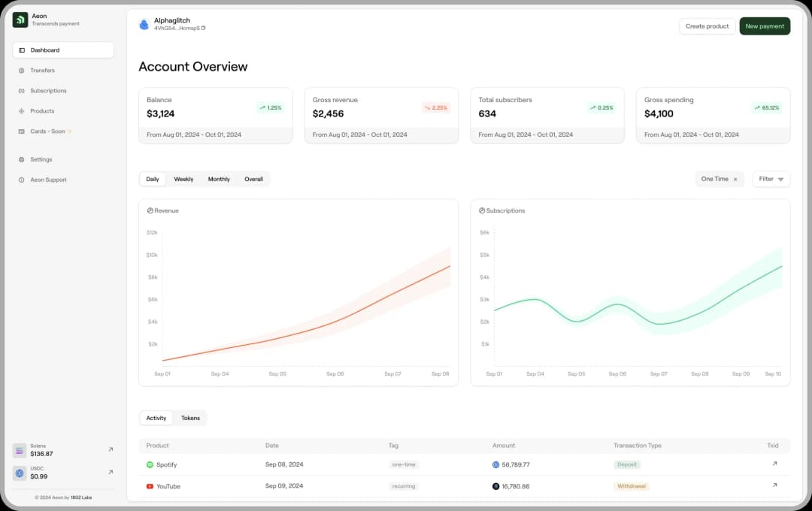This screenshot has height=511, width=812.
Task: Click the Aeon logo at top left
Action: [19, 20]
